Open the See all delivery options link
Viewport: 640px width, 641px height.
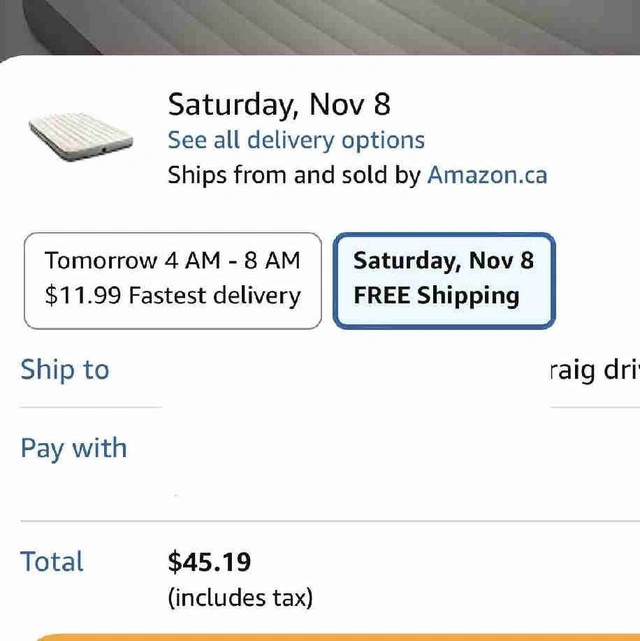(296, 140)
